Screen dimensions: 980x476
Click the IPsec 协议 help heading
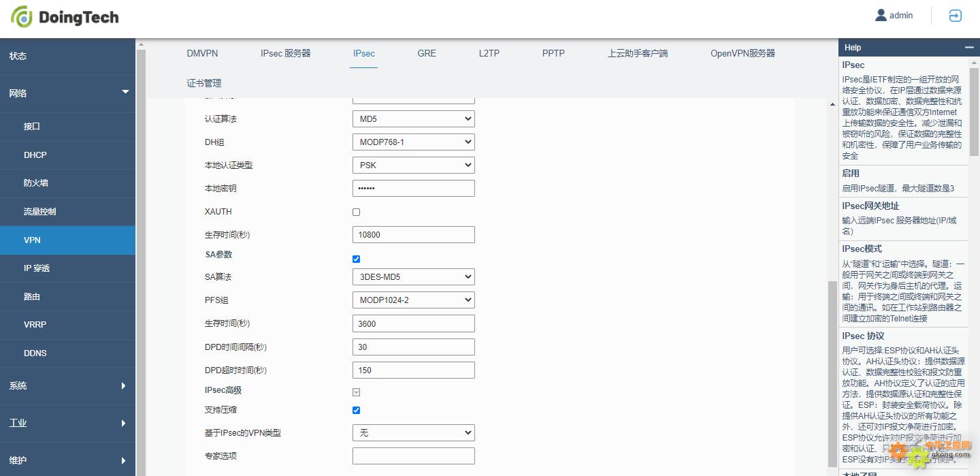(x=863, y=336)
